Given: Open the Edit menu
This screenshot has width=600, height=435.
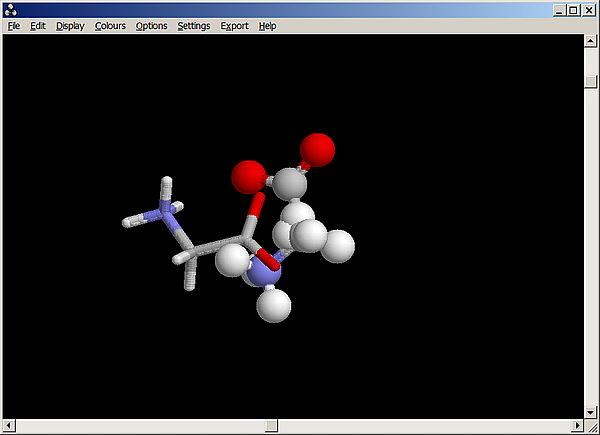Looking at the screenshot, I should 38,26.
